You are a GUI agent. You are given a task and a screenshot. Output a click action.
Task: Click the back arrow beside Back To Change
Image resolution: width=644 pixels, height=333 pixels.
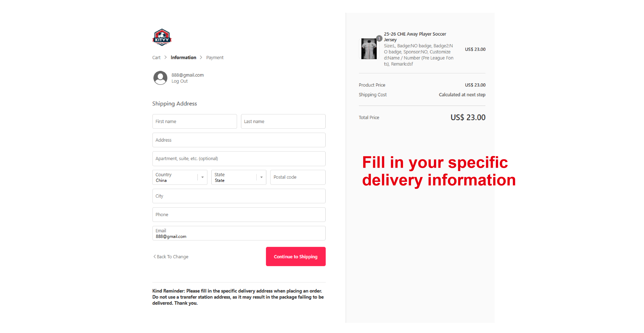(154, 257)
